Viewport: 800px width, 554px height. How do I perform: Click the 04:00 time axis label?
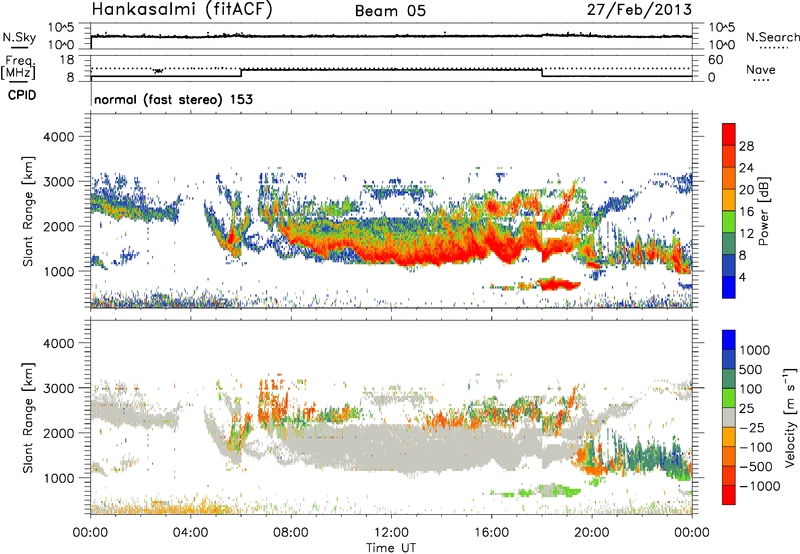pos(190,533)
